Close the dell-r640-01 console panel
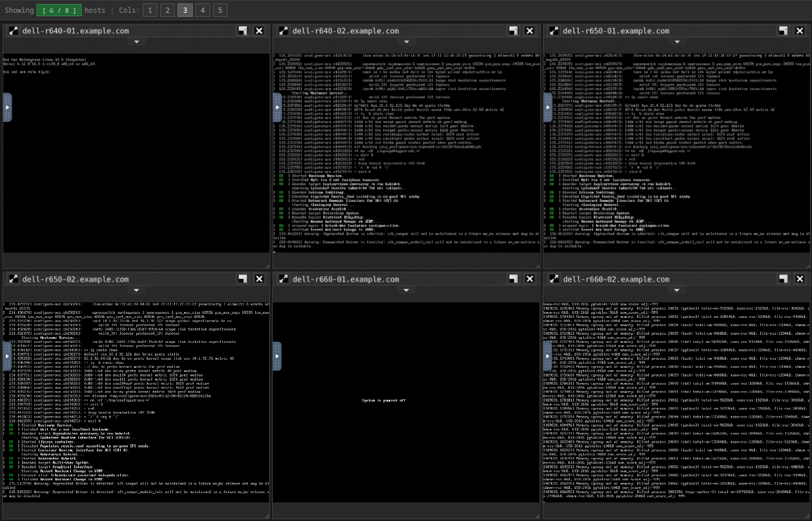Viewport: 812px width, 521px height. [259, 31]
